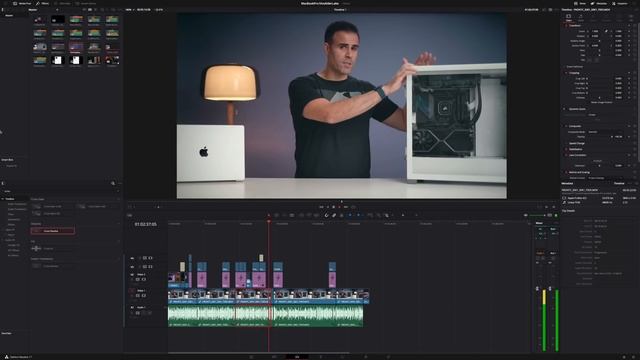Toggle the Stabilization enable switch
This screenshot has height=360, width=640.
click(567, 149)
